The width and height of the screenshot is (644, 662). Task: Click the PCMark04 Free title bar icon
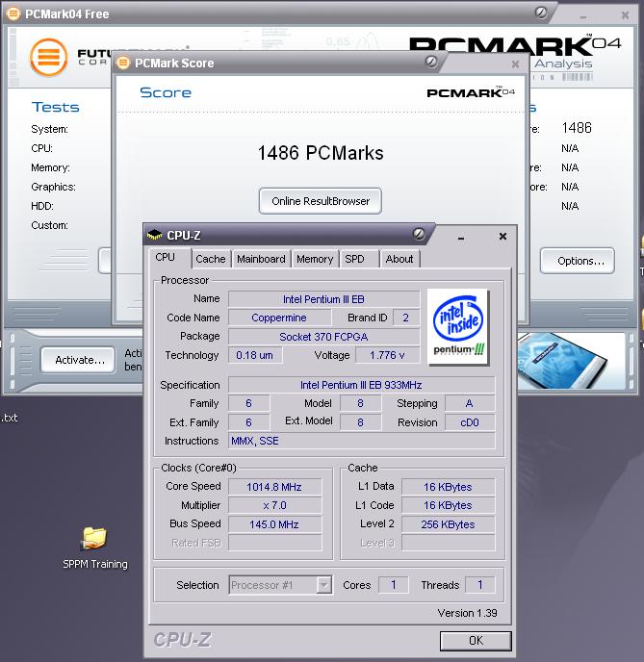click(13, 13)
